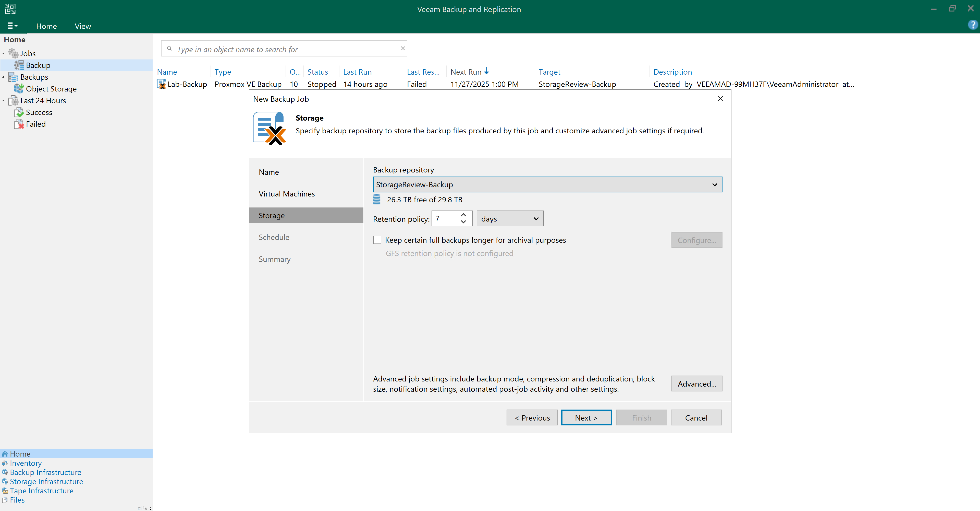Screen dimensions: 980x511
Task: Click the Success jobs icon
Action: click(19, 112)
